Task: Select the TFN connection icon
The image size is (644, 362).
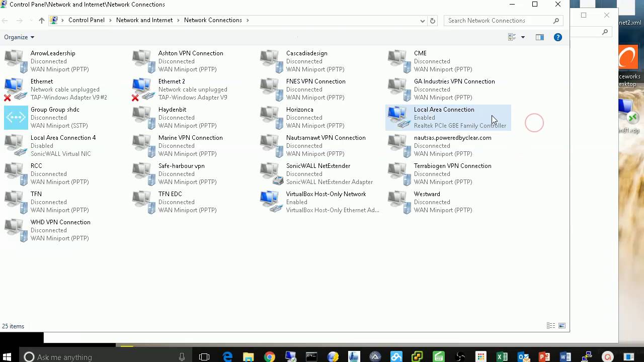Action: tap(16, 202)
